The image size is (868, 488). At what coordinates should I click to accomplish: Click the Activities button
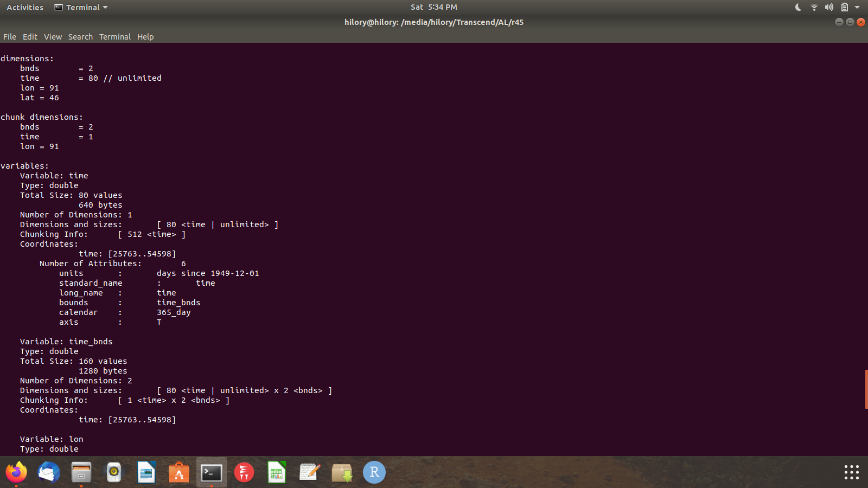25,7
